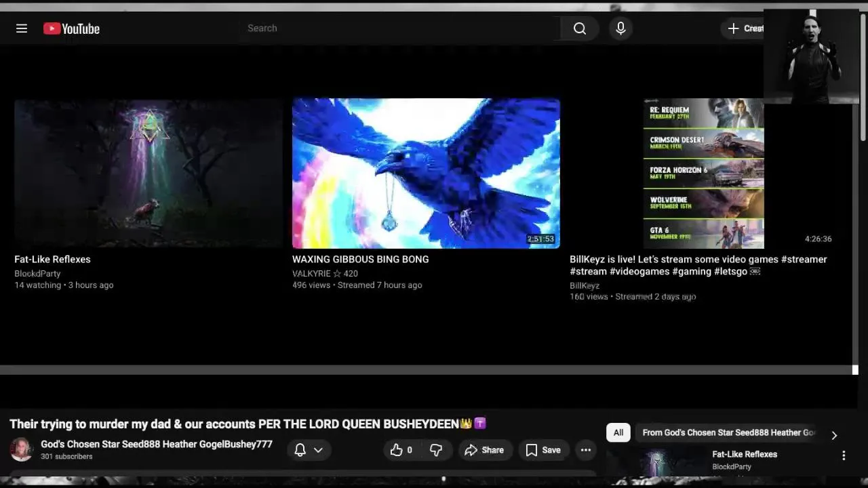The width and height of the screenshot is (868, 488).
Task: Open BillKeyz is live stream title
Action: (698, 266)
